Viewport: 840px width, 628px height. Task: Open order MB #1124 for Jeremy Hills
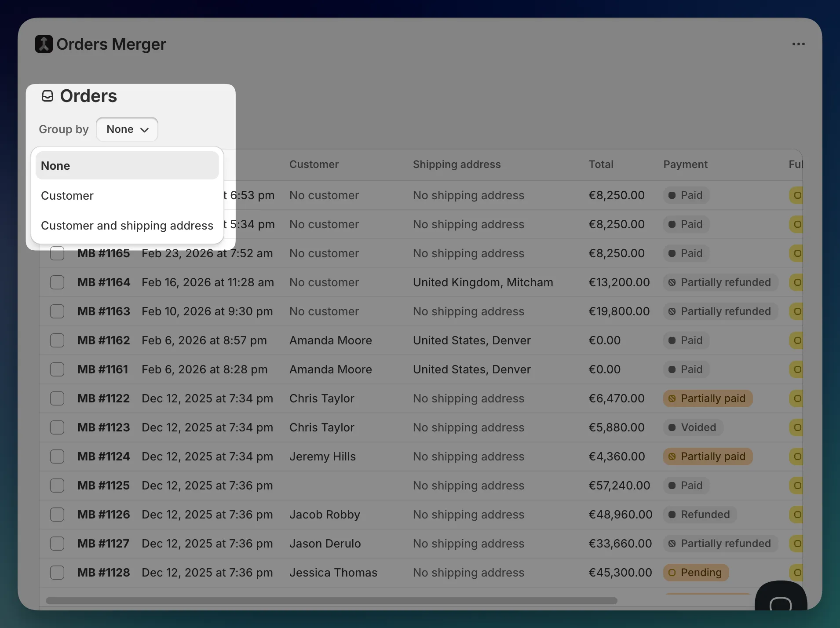click(104, 456)
